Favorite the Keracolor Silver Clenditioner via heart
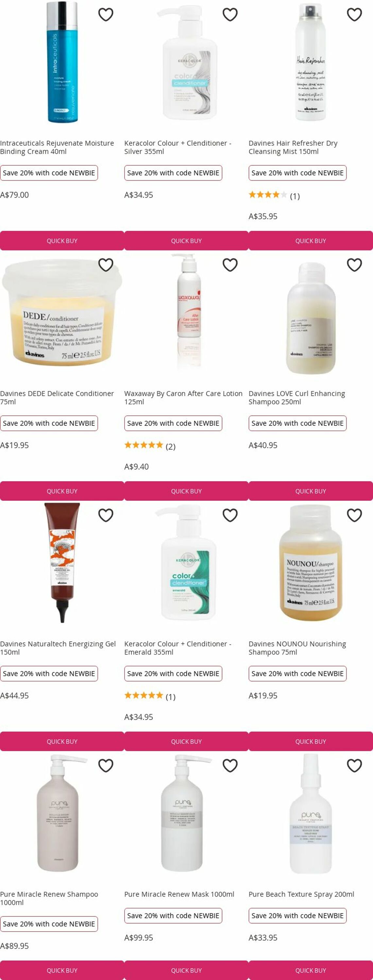 click(x=230, y=14)
